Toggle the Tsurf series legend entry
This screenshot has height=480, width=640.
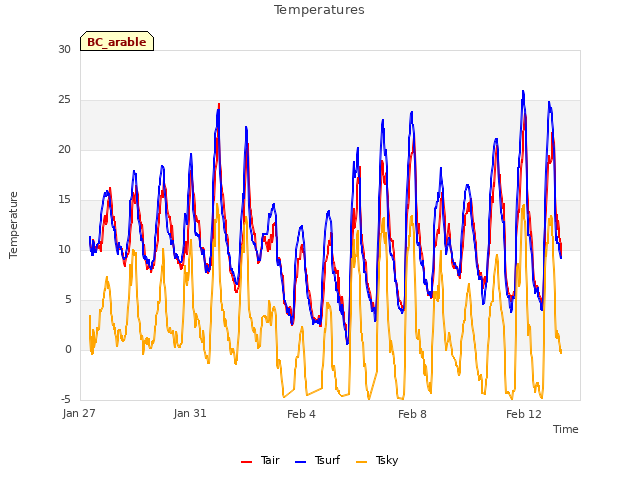(x=317, y=460)
